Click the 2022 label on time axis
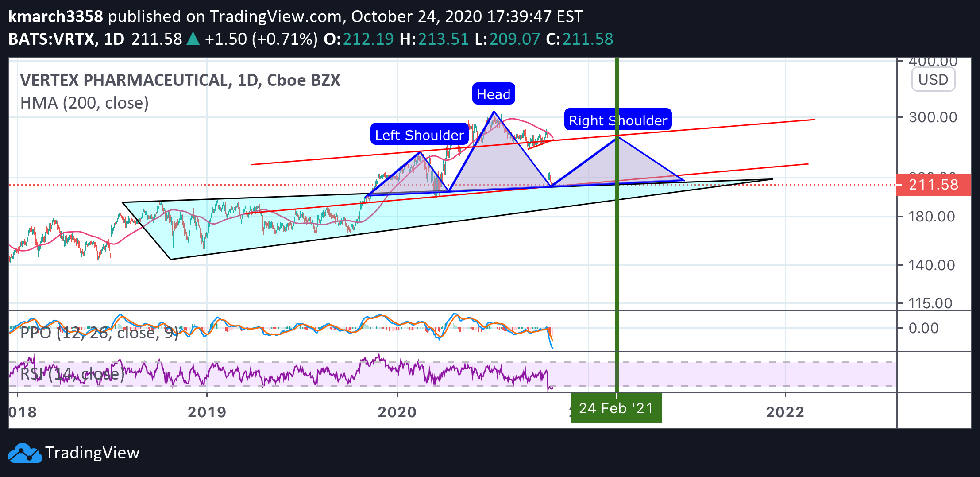The image size is (980, 477). coord(785,412)
